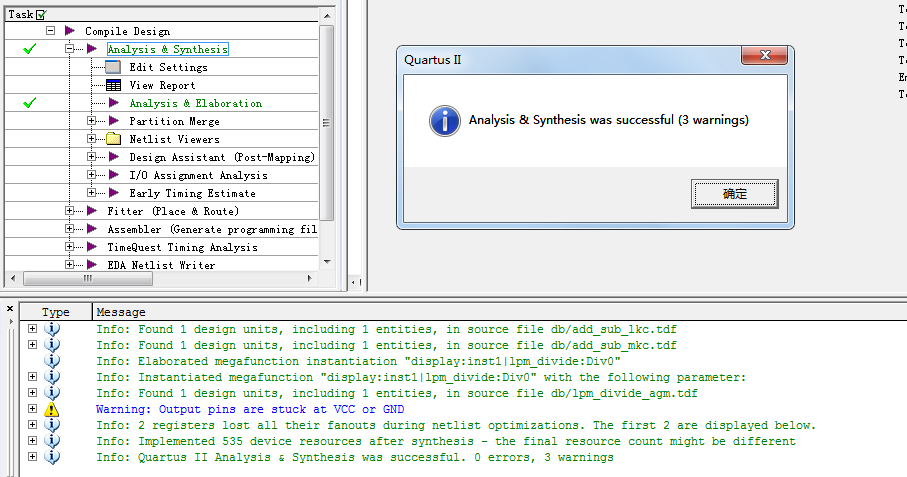Collapse the Compile Design task tree
The width and height of the screenshot is (907, 477).
click(51, 31)
